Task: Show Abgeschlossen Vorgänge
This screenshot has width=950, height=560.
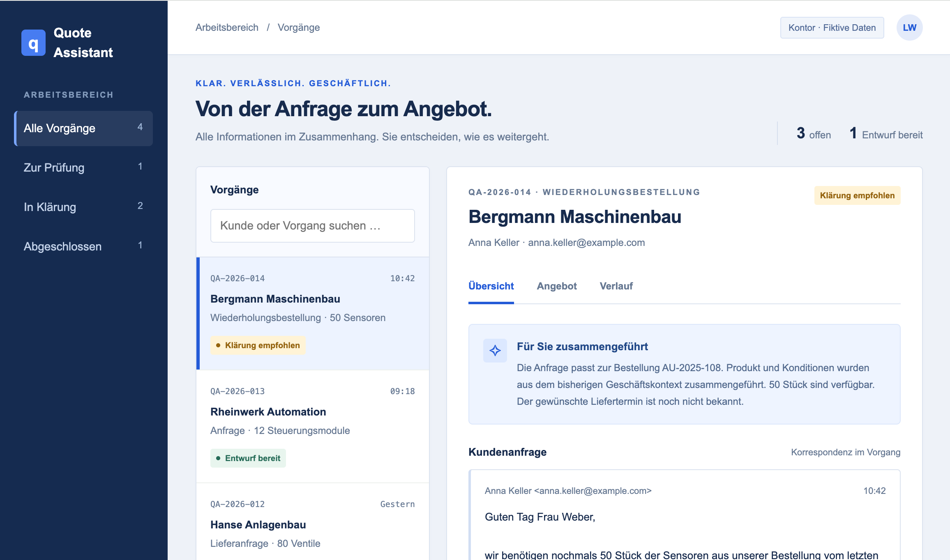Action: (x=83, y=246)
